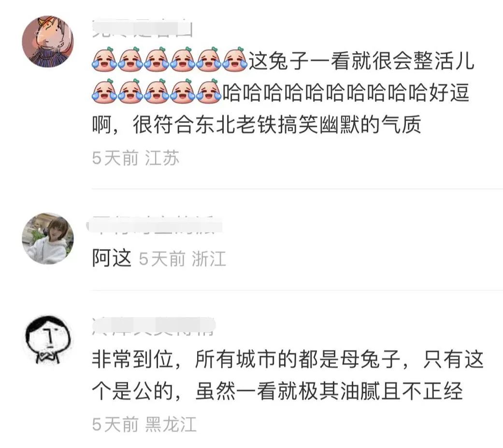503x448 pixels.
Task: Open the black-and-white meme face avatar
Action: point(48,340)
